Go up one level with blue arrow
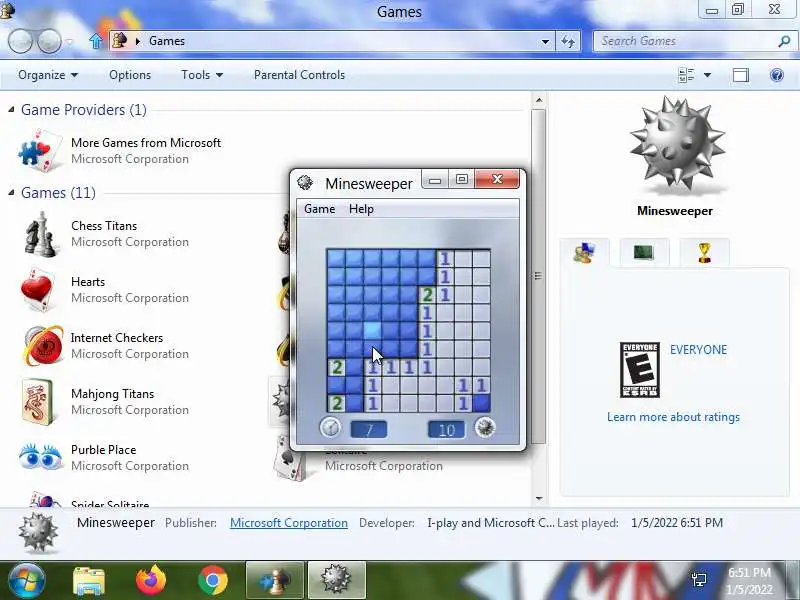This screenshot has height=600, width=800. pyautogui.click(x=95, y=41)
